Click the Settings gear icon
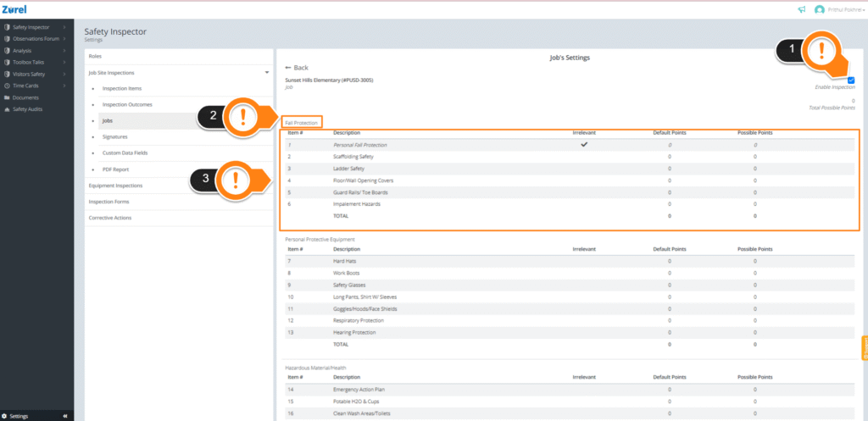This screenshot has width=868, height=421. coord(5,416)
